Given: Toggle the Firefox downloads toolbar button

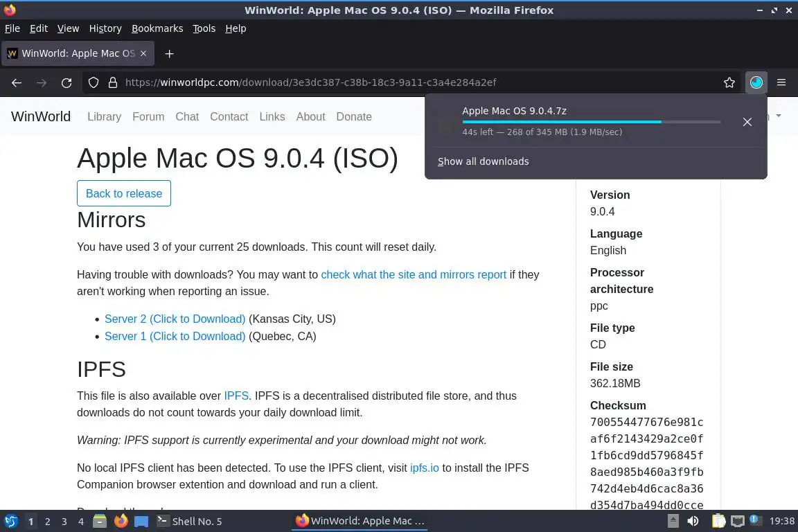Looking at the screenshot, I should click(756, 82).
